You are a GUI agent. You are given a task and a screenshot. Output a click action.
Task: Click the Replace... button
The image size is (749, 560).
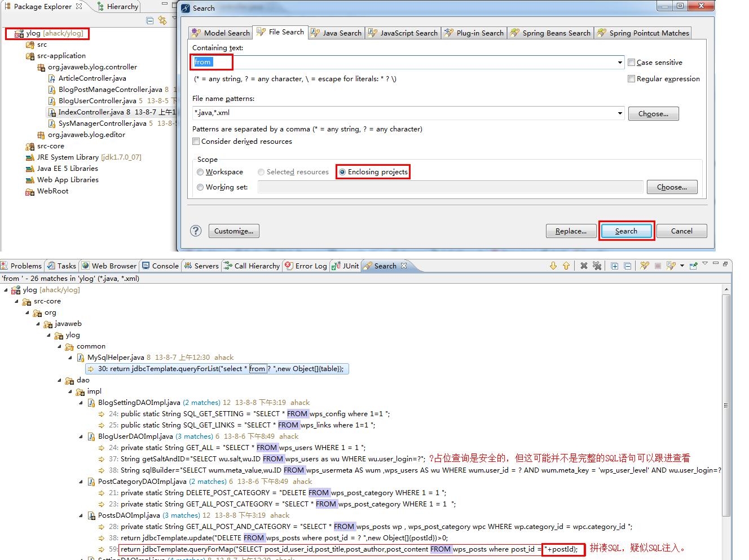571,231
